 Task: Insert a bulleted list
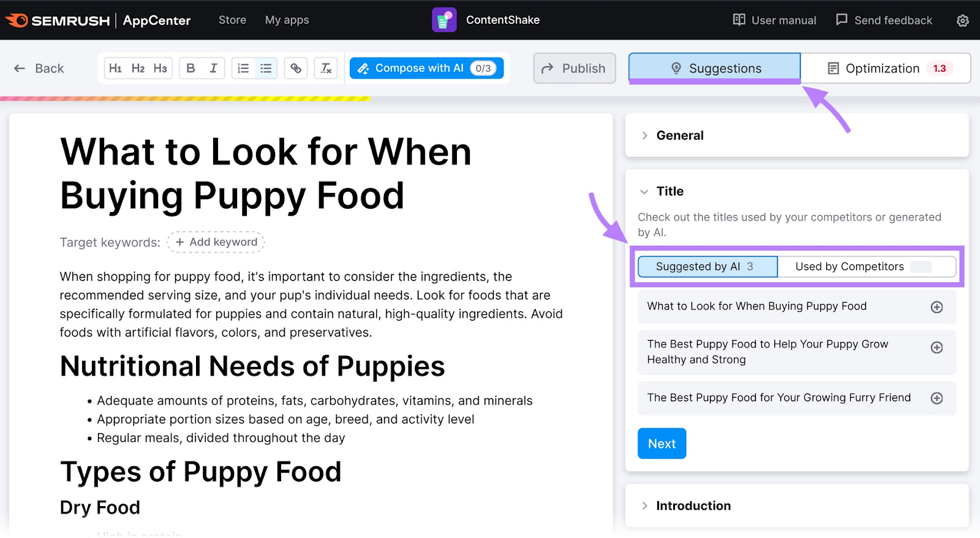tap(266, 68)
